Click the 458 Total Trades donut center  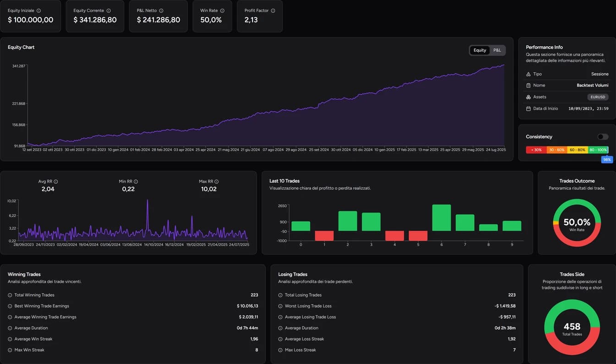[x=572, y=328]
